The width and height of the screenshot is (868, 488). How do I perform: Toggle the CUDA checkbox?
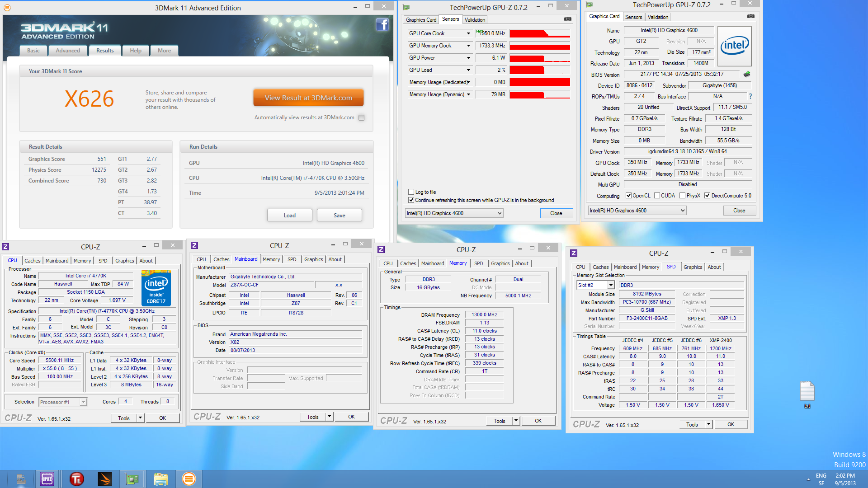(657, 196)
